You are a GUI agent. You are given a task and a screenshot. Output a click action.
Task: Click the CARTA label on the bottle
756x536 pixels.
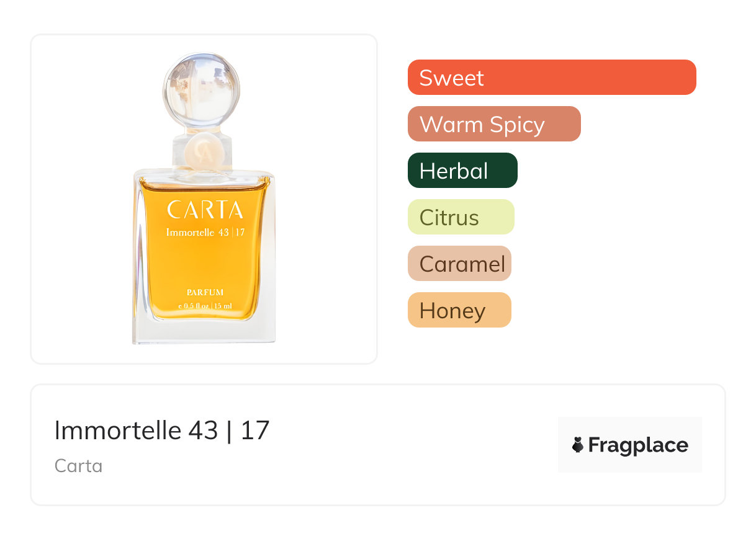coord(205,210)
